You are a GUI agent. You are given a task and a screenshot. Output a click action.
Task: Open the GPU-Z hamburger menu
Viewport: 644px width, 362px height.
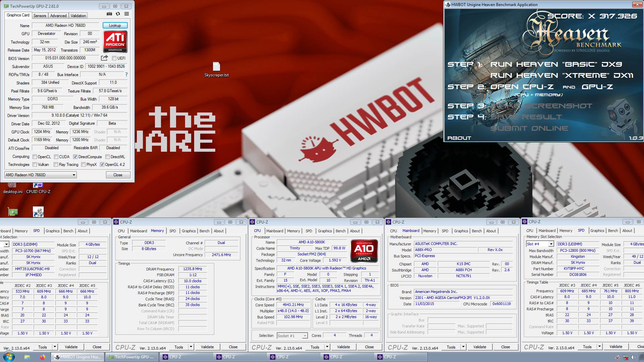pyautogui.click(x=126, y=14)
